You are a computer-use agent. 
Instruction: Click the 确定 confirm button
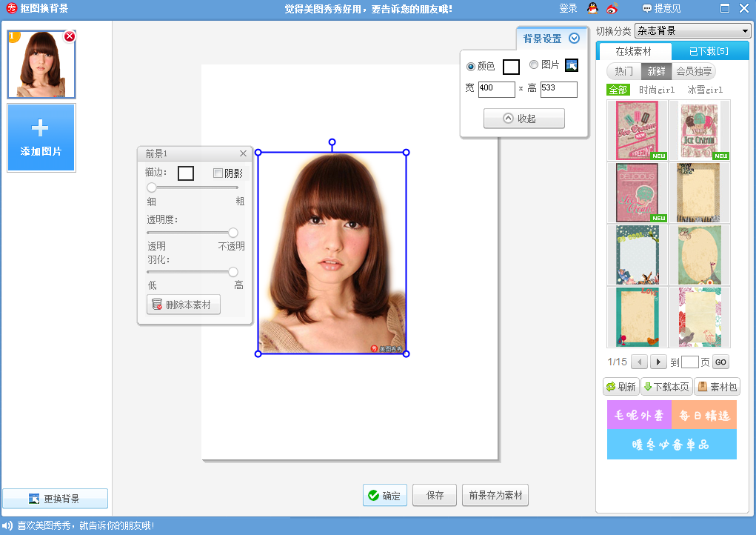(x=384, y=496)
